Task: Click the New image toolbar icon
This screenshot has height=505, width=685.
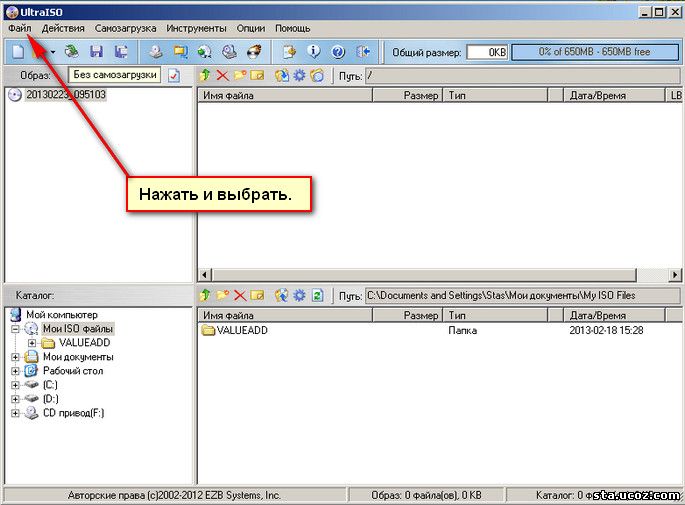Action: pyautogui.click(x=21, y=51)
